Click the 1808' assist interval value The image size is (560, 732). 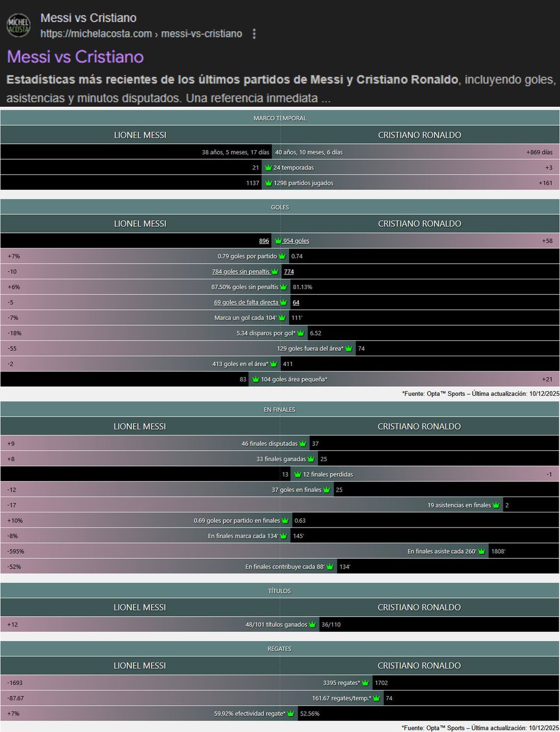[x=498, y=551]
